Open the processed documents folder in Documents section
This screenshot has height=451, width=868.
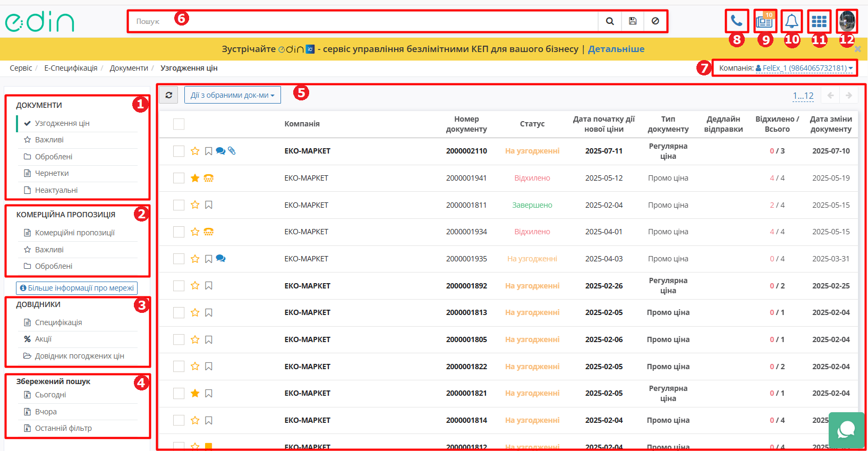tap(54, 157)
